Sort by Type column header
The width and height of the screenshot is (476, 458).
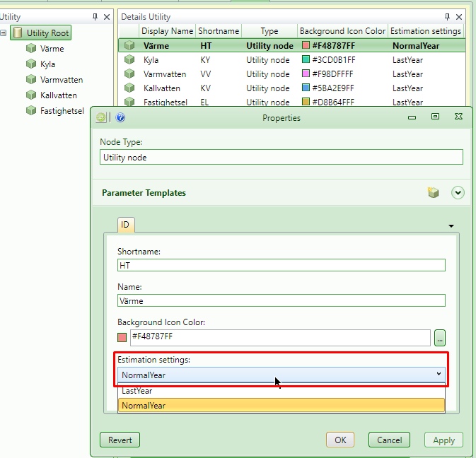click(269, 31)
